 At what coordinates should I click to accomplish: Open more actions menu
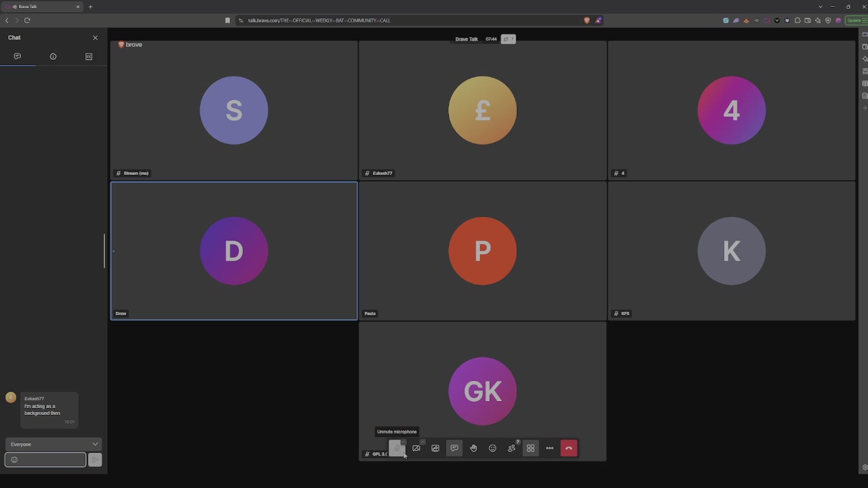(549, 448)
